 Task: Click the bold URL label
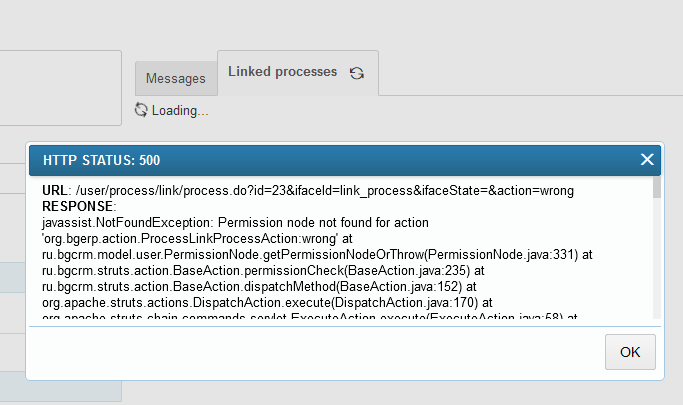tap(54, 190)
